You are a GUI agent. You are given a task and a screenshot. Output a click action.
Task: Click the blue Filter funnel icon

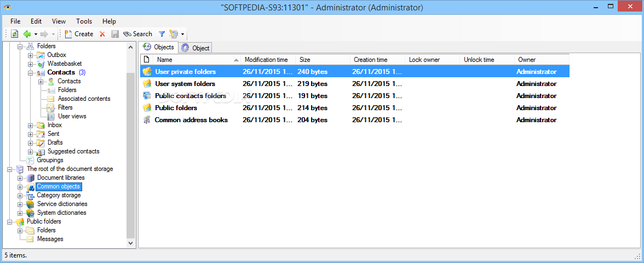point(162,34)
